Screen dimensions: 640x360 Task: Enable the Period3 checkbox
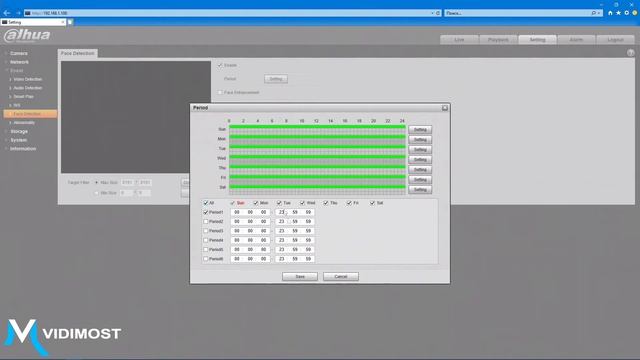pyautogui.click(x=206, y=231)
